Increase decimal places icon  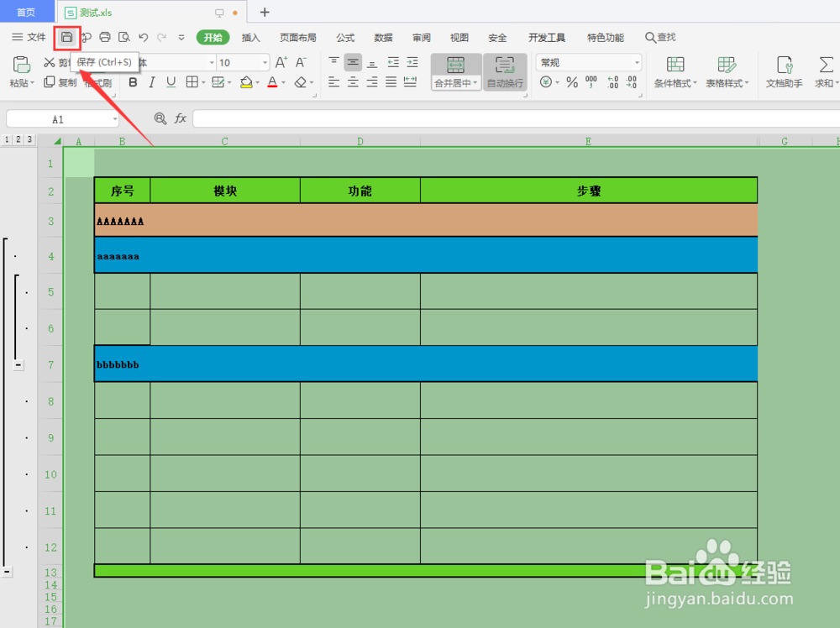[x=613, y=82]
